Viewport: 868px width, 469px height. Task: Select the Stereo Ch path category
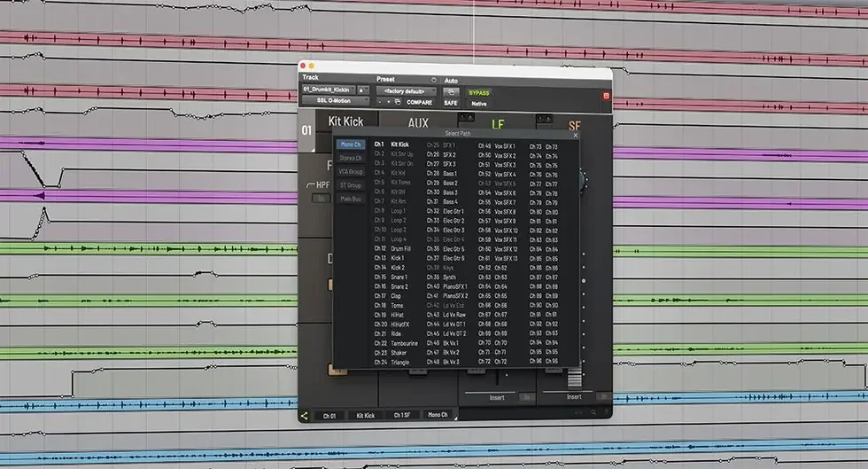[x=351, y=158]
